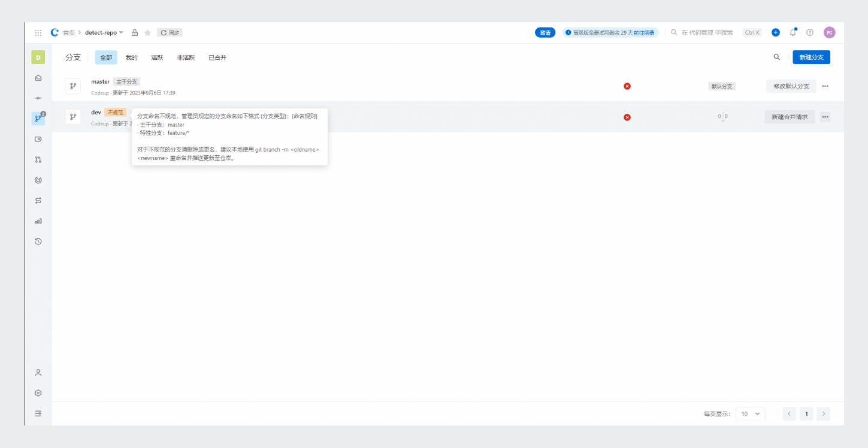868x448 pixels.
Task: Click the lock privacy icon
Action: coord(135,32)
